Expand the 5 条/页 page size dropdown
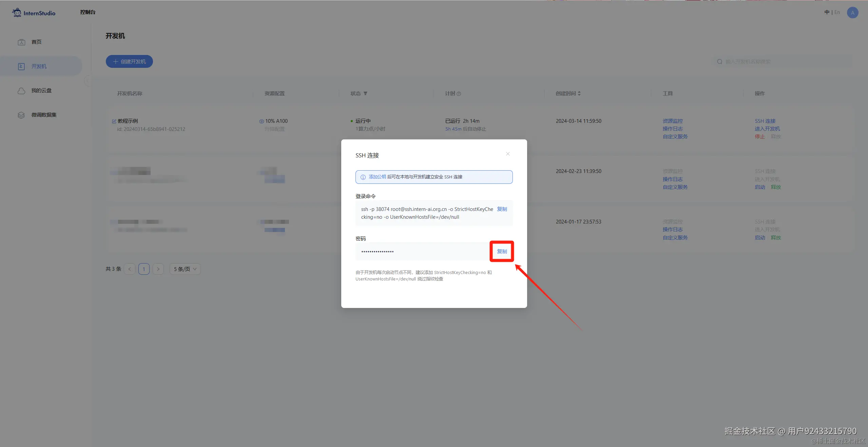This screenshot has height=447, width=868. point(185,269)
